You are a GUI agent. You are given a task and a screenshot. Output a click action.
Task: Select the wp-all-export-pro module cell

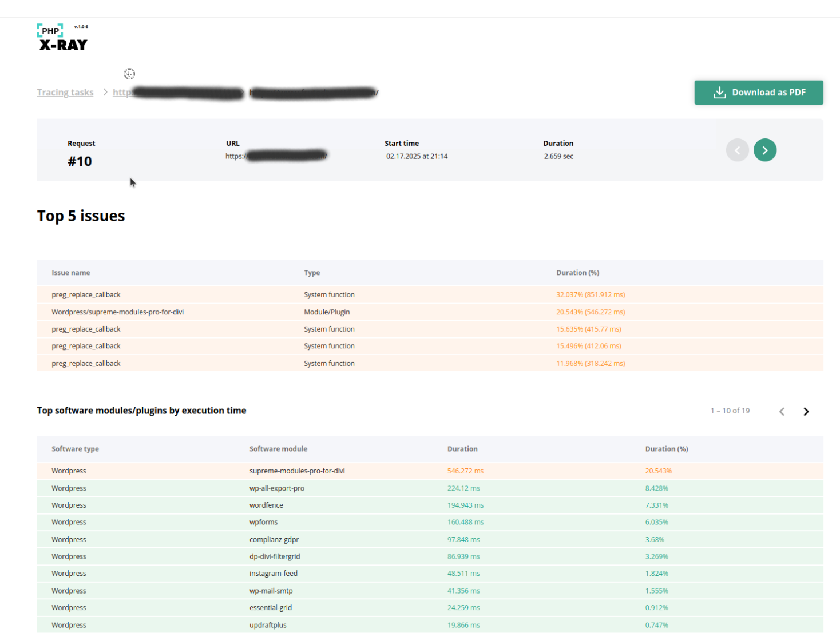[277, 488]
